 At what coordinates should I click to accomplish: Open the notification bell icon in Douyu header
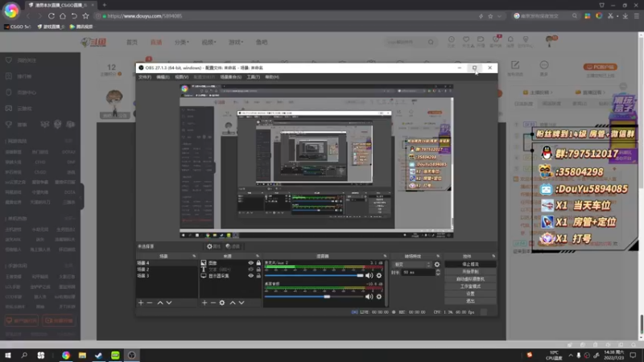point(510,39)
